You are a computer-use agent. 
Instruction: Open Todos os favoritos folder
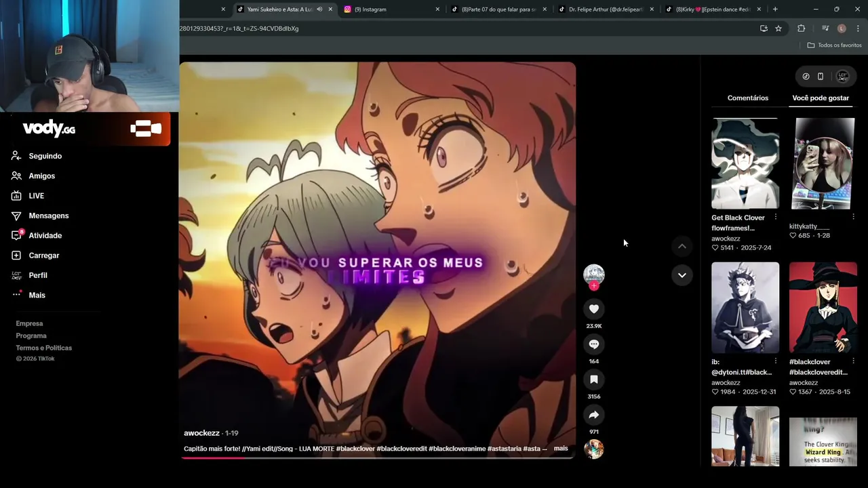point(834,45)
